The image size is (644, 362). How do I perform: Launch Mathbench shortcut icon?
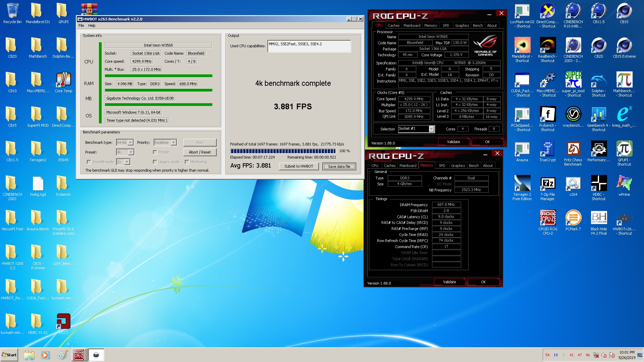tap(624, 84)
